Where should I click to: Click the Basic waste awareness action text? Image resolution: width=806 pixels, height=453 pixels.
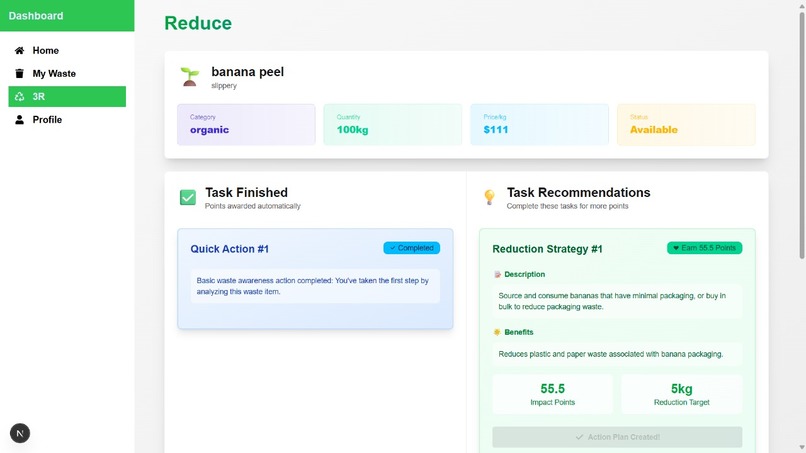pyautogui.click(x=313, y=286)
